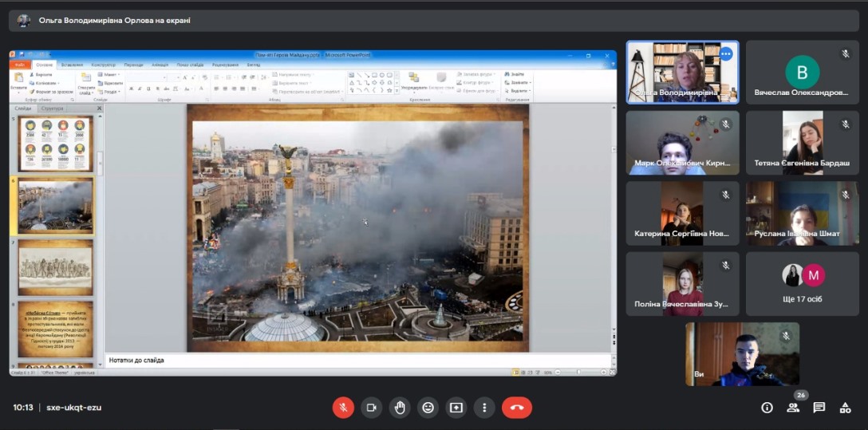Viewport: 868px width, 430px height.
Task: Open the meeting details info icon
Action: [767, 408]
